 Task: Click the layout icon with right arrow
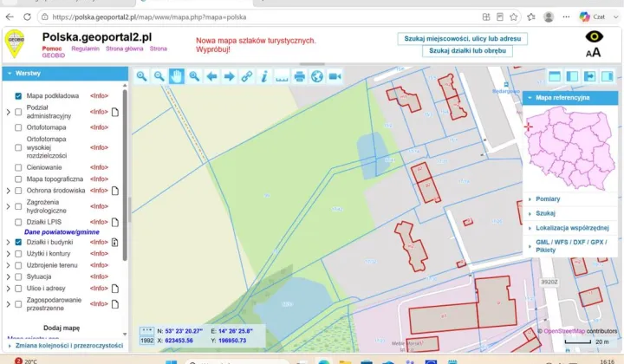pyautogui.click(x=590, y=76)
